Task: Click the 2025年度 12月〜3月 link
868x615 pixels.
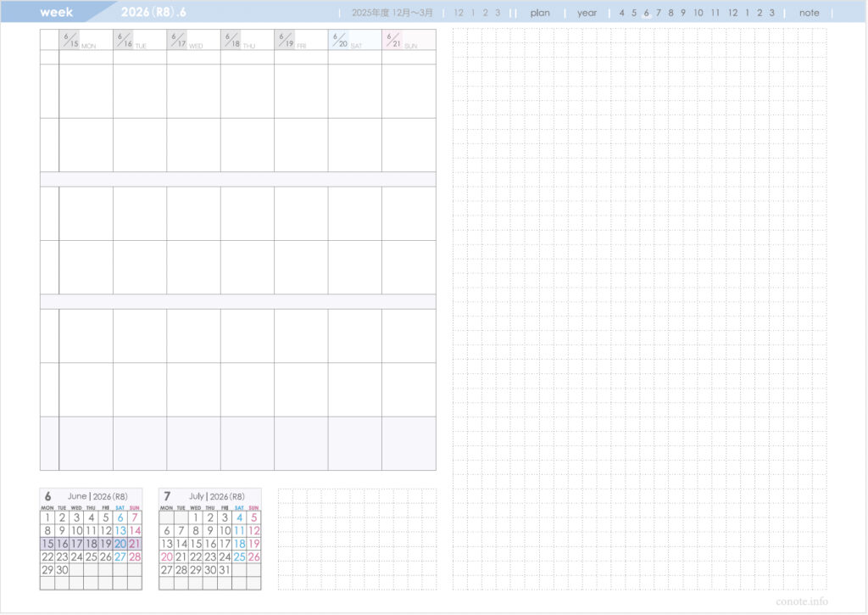Action: point(393,13)
